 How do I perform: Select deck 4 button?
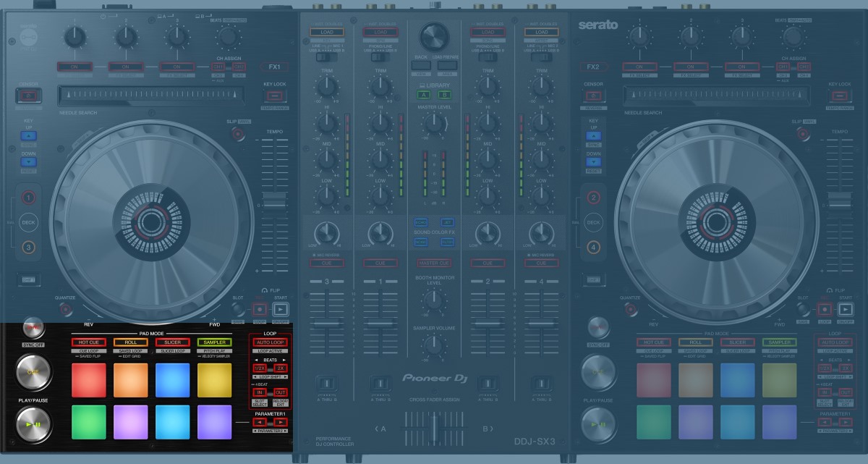(x=594, y=248)
